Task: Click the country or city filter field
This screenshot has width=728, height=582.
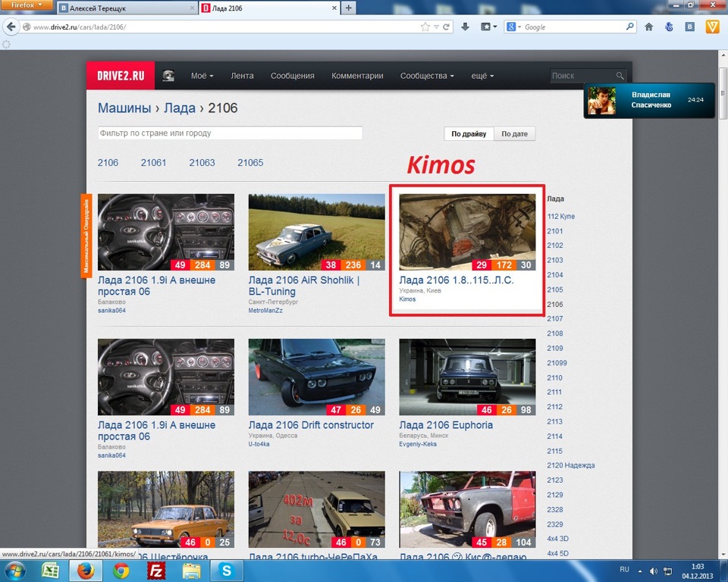Action: tap(230, 133)
